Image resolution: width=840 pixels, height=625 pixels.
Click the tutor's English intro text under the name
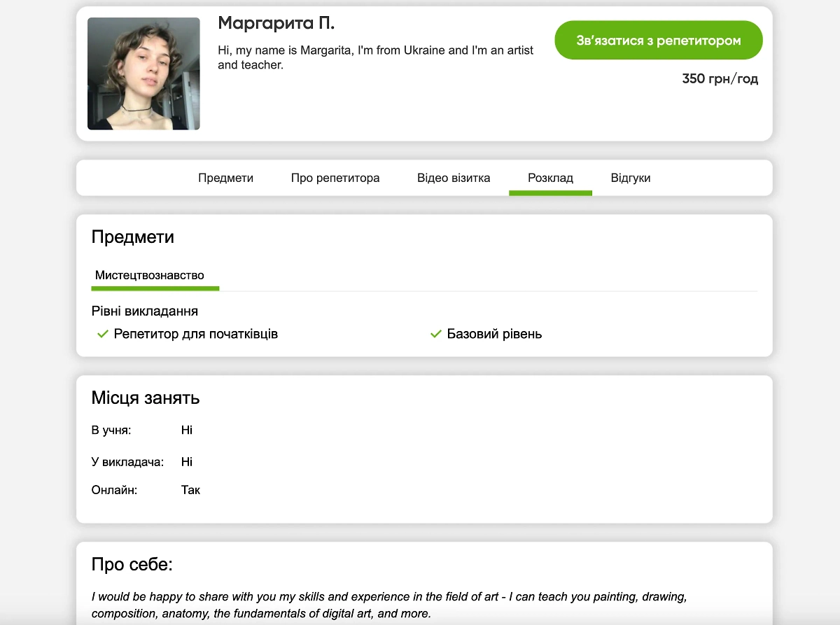coord(375,57)
